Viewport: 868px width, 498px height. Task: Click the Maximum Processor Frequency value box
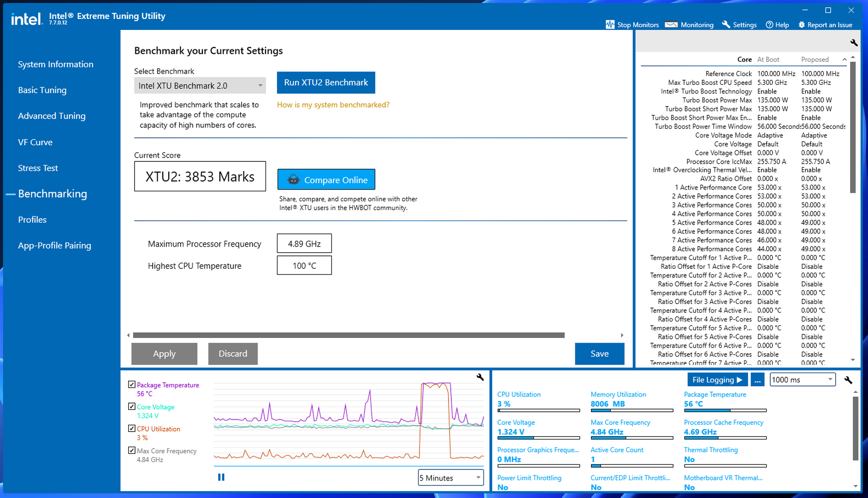point(304,244)
